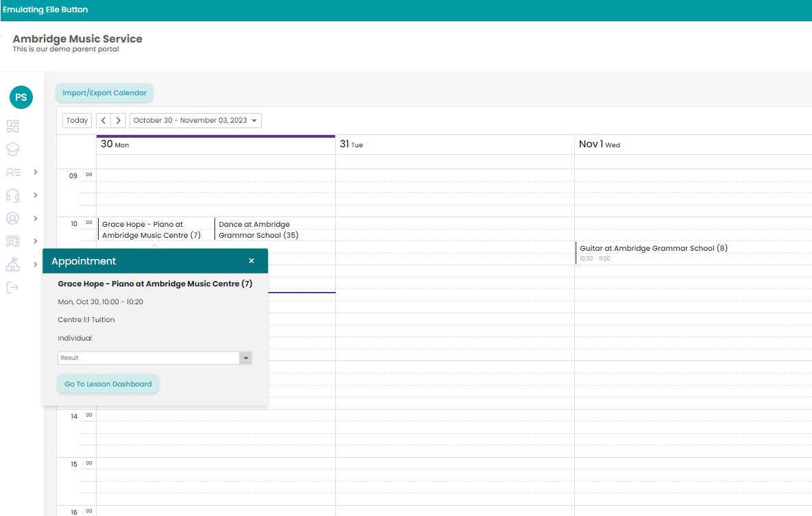Expand the classroom board menu chevron
812x516 pixels.
coord(35,241)
